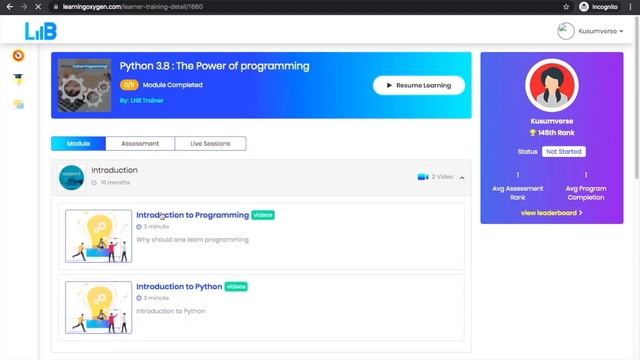Click the Introduction to Programming thumbnail
Image resolution: width=640 pixels, height=360 pixels.
[98, 236]
